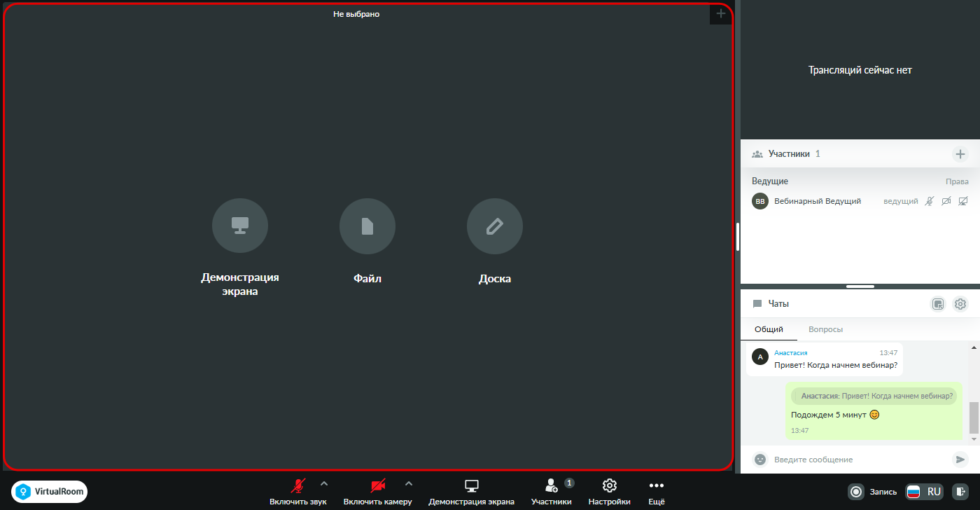
Task: Send the chat message with the arrow icon
Action: tap(960, 460)
